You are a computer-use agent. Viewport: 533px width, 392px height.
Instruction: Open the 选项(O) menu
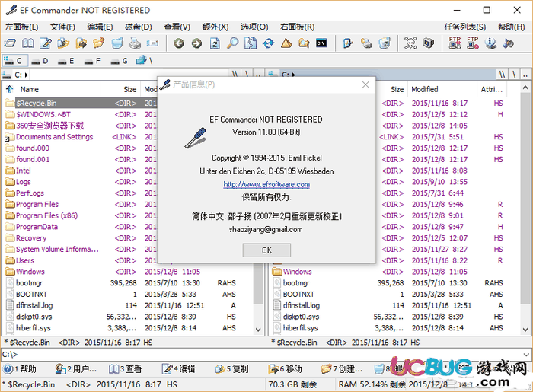254,27
